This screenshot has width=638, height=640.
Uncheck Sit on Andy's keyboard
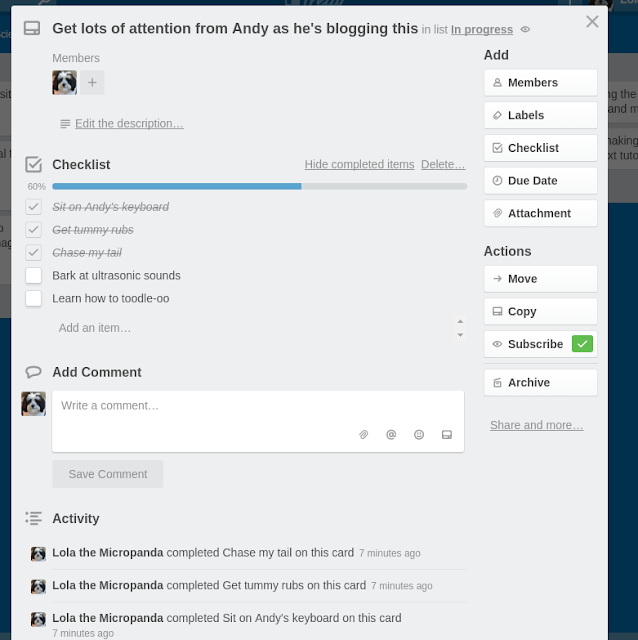coord(33,207)
